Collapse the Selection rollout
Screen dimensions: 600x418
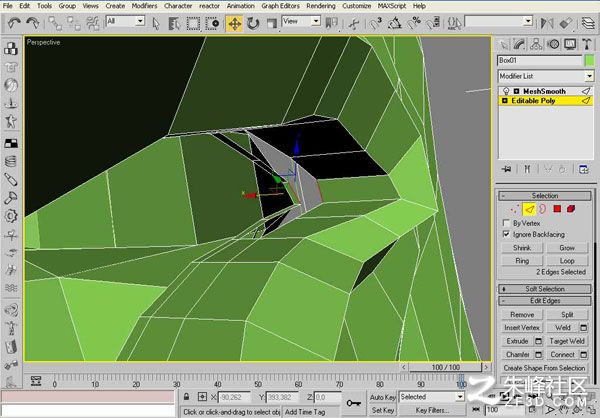point(545,196)
